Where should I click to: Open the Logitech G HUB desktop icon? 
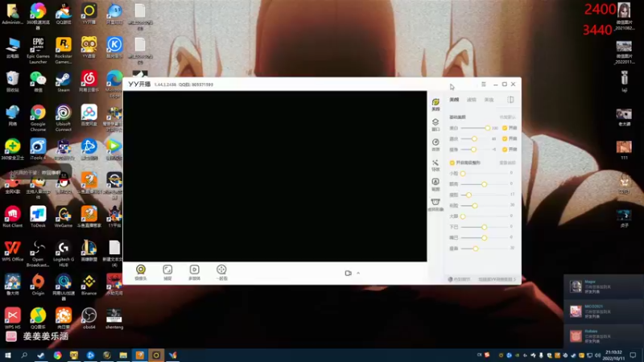[x=64, y=253]
